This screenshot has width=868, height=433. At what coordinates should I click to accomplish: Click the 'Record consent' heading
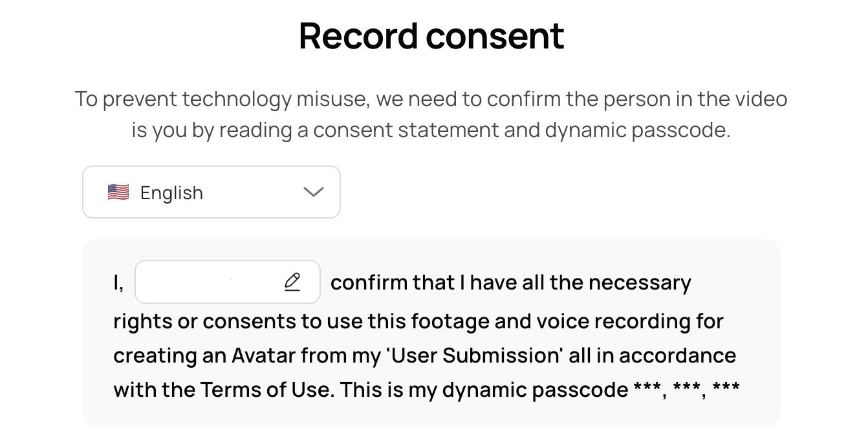[431, 36]
